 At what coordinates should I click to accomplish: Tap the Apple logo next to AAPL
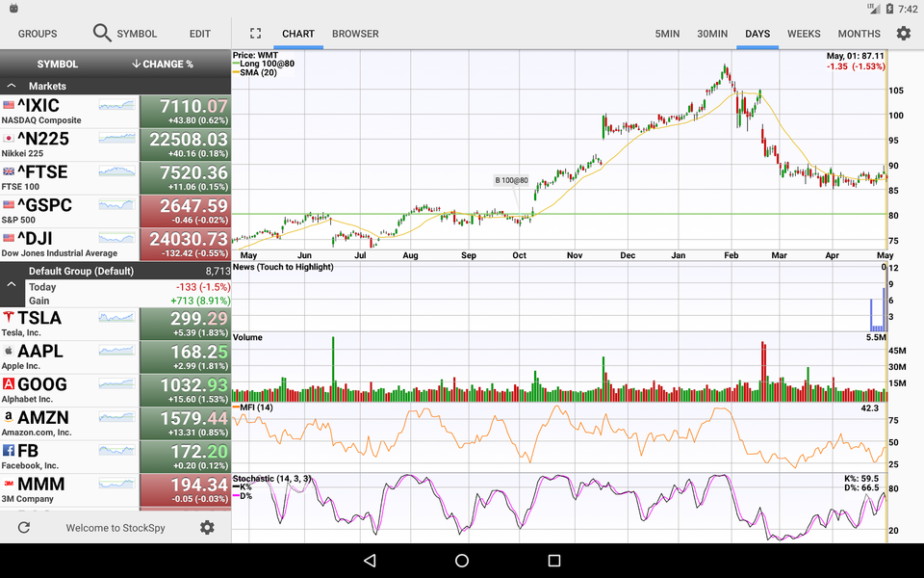[11, 352]
